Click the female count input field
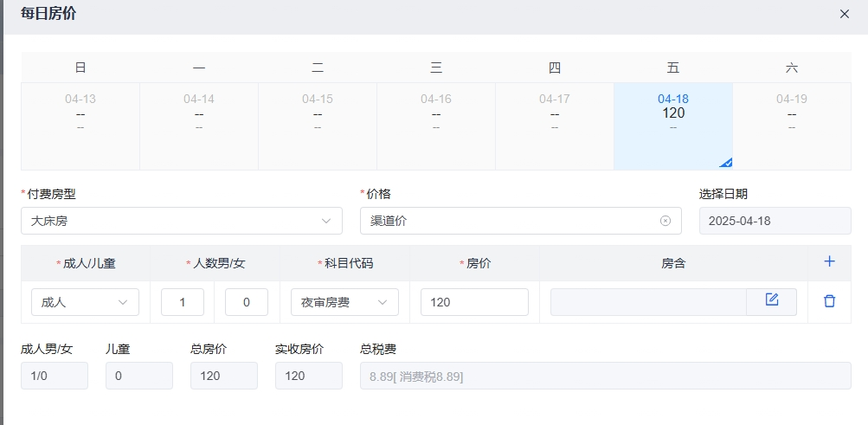Image resolution: width=868 pixels, height=425 pixels. [247, 302]
